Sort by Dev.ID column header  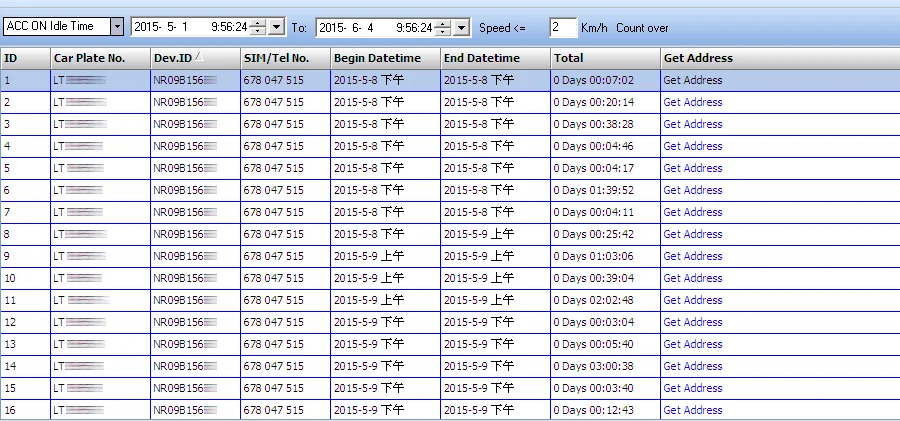tap(196, 58)
